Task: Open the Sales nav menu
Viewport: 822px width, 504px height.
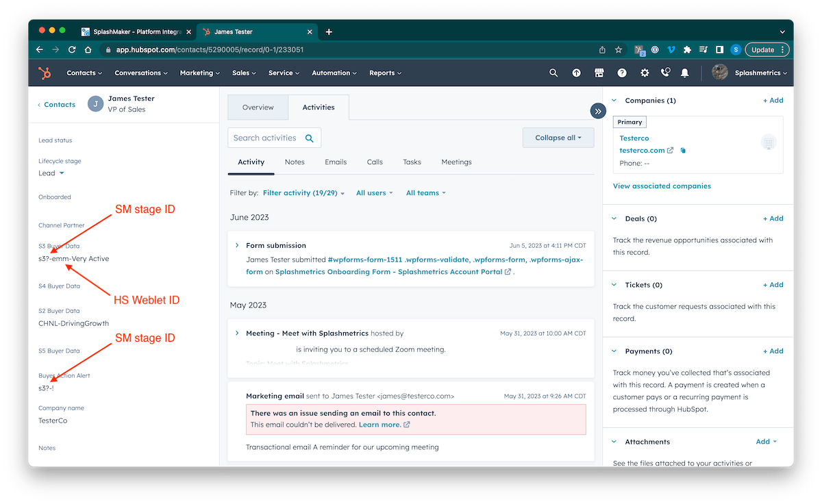Action: click(244, 73)
